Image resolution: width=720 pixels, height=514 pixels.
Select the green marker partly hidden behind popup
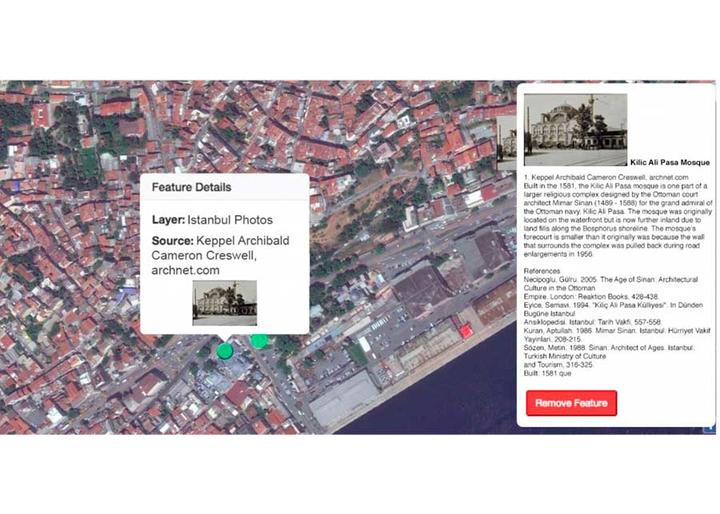(x=259, y=341)
